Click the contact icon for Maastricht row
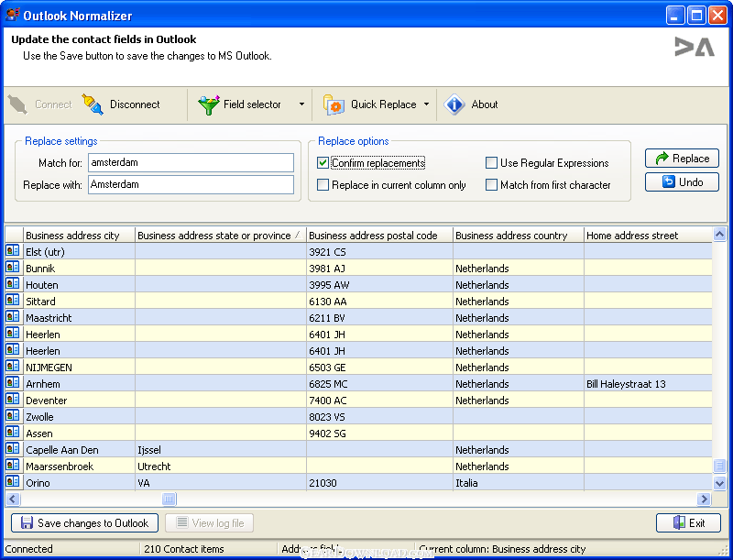 (x=13, y=316)
